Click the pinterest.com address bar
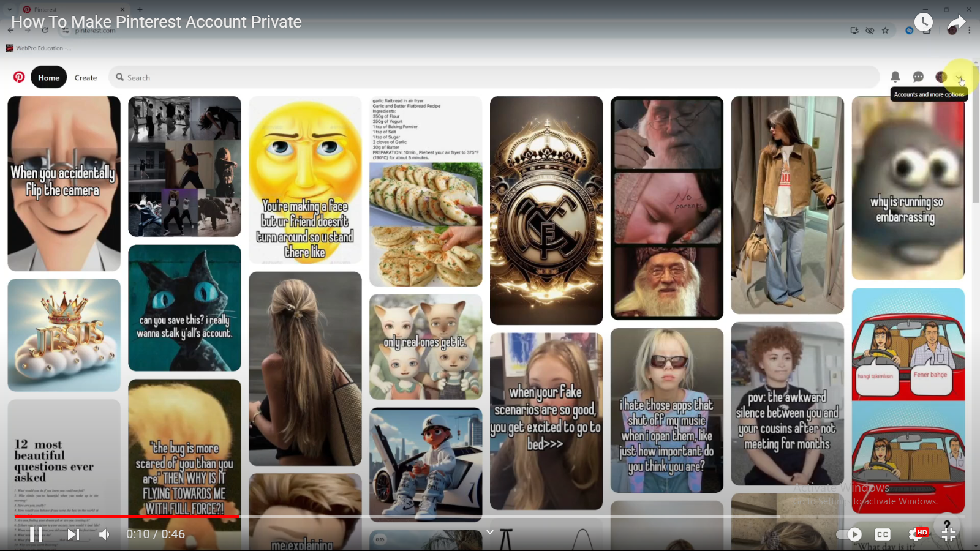The width and height of the screenshot is (980, 551). tap(95, 31)
